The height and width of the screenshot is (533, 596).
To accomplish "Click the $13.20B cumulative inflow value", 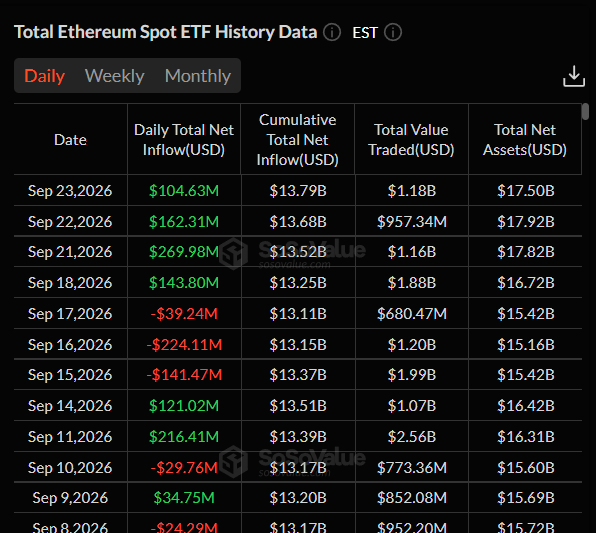I will (298, 498).
